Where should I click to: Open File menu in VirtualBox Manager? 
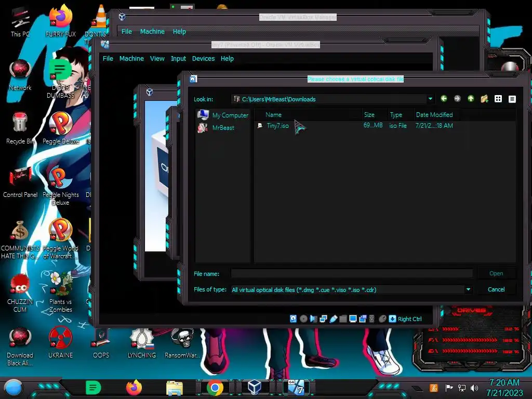127,31
